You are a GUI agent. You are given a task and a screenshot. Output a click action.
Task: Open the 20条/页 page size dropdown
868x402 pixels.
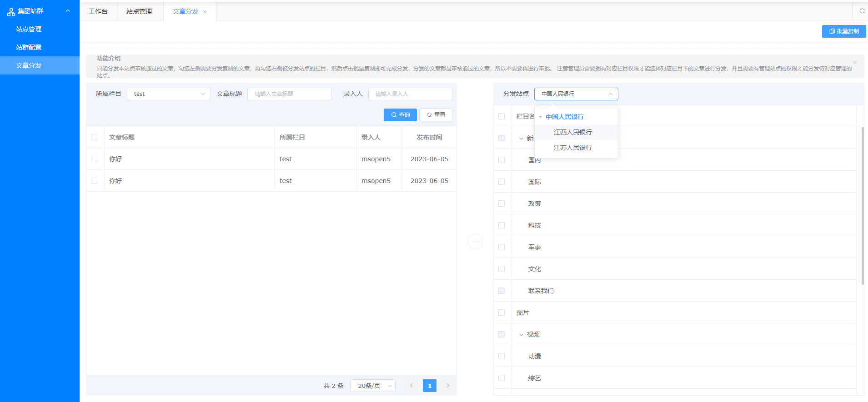(374, 386)
